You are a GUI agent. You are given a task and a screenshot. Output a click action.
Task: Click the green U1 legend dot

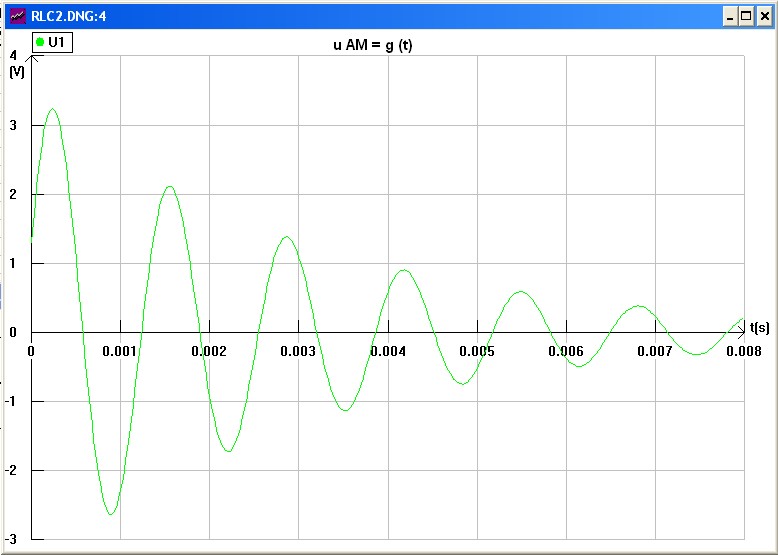[39, 42]
